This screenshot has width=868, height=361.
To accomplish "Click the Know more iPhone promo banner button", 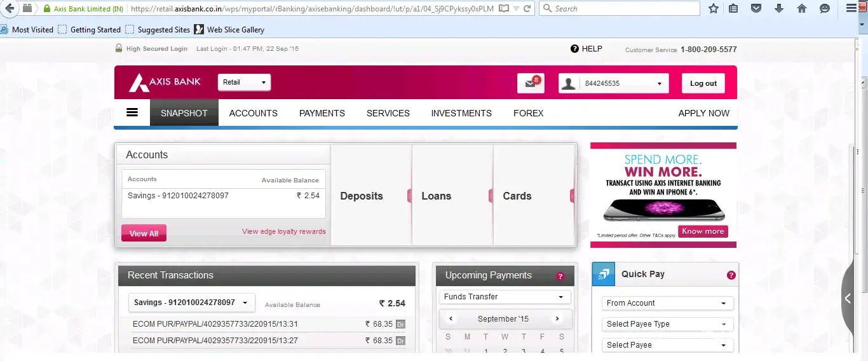I will (x=702, y=231).
